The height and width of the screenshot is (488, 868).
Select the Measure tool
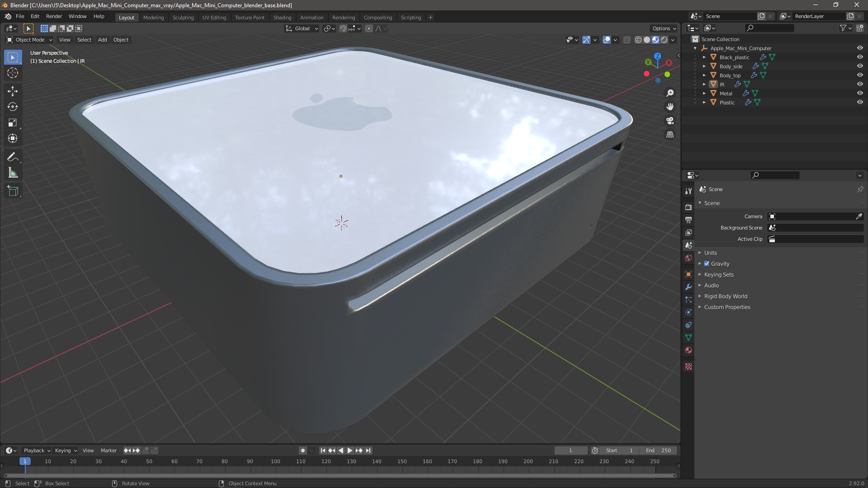[13, 173]
